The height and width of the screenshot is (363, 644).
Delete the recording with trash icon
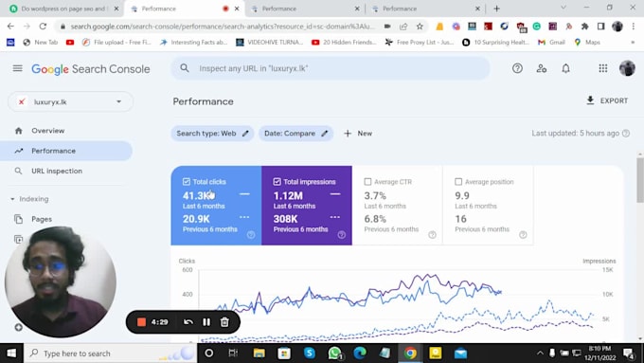(224, 322)
